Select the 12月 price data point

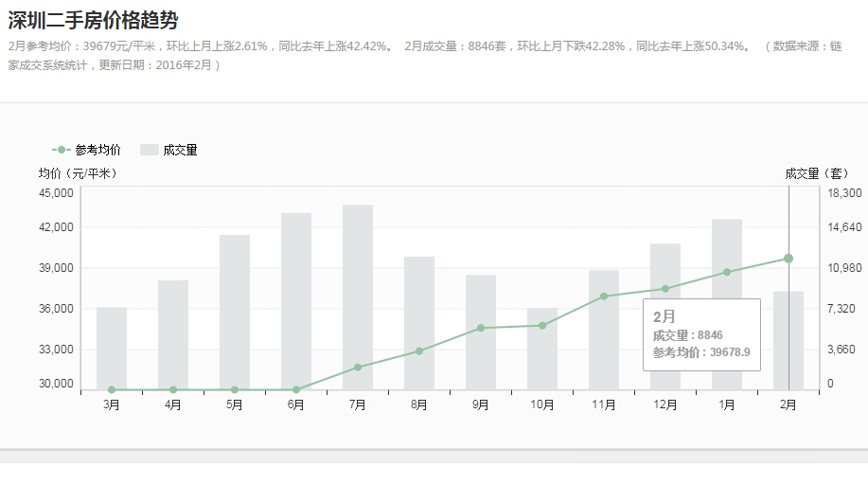[665, 289]
